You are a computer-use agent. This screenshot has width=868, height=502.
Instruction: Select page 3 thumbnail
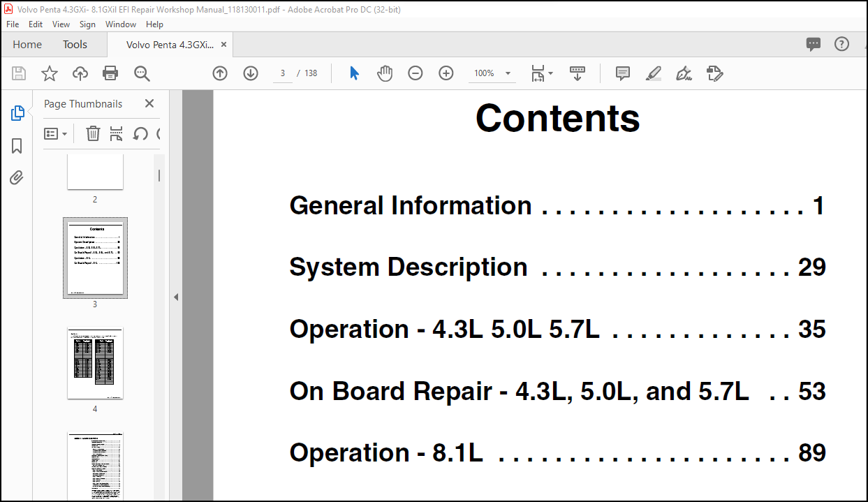[95, 258]
